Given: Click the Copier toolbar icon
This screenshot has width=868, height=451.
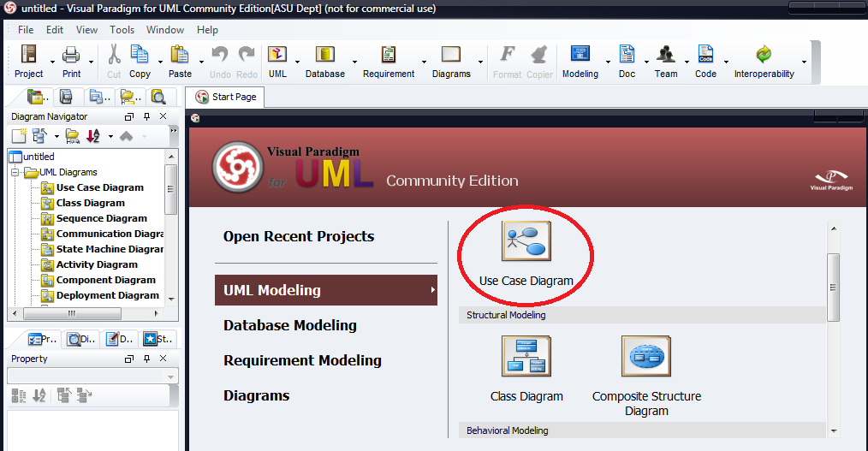Looking at the screenshot, I should pos(539,54).
